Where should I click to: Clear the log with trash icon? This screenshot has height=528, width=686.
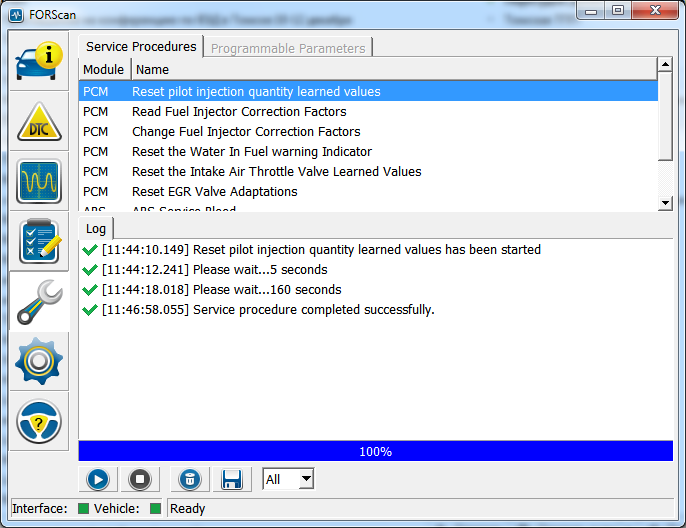[x=189, y=479]
